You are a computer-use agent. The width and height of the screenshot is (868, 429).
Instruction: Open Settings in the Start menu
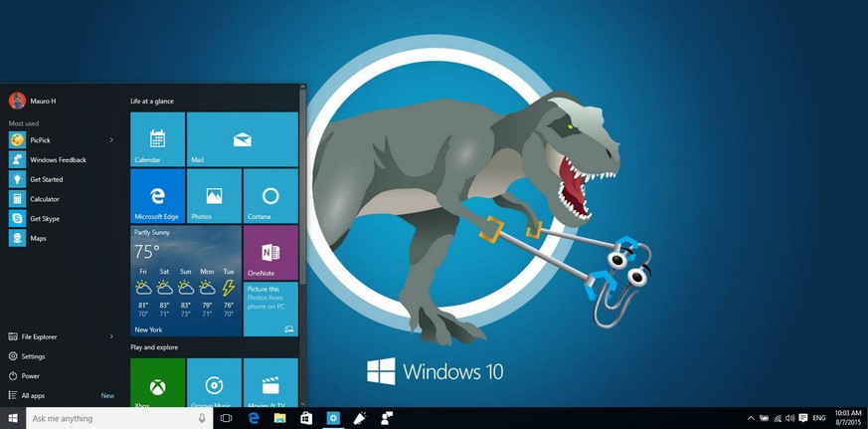point(61,356)
